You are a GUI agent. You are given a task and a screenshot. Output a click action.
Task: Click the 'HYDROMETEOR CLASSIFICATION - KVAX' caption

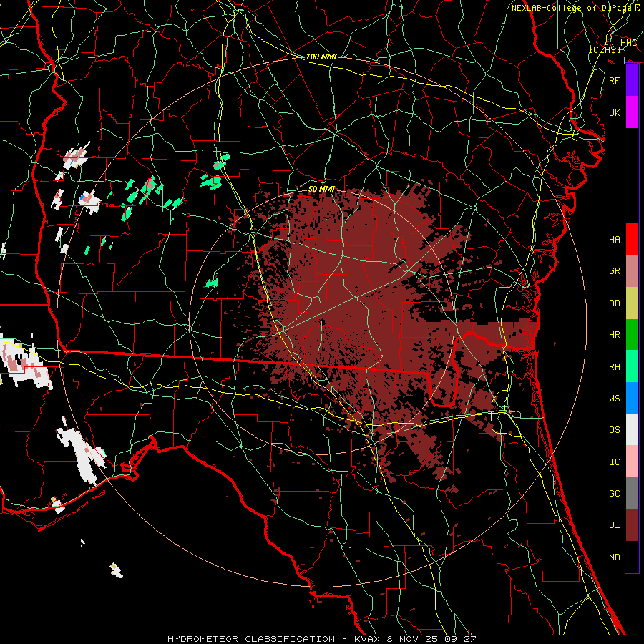pyautogui.click(x=275, y=639)
